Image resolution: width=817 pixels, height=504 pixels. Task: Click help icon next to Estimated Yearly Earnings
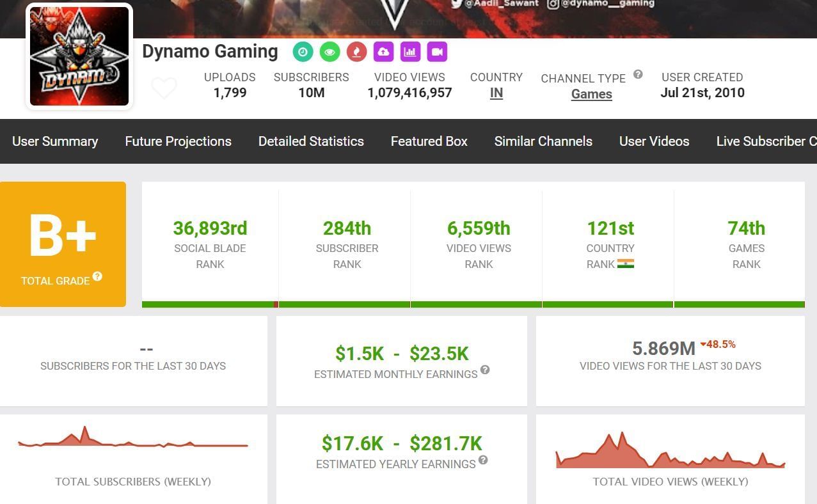[x=483, y=460]
